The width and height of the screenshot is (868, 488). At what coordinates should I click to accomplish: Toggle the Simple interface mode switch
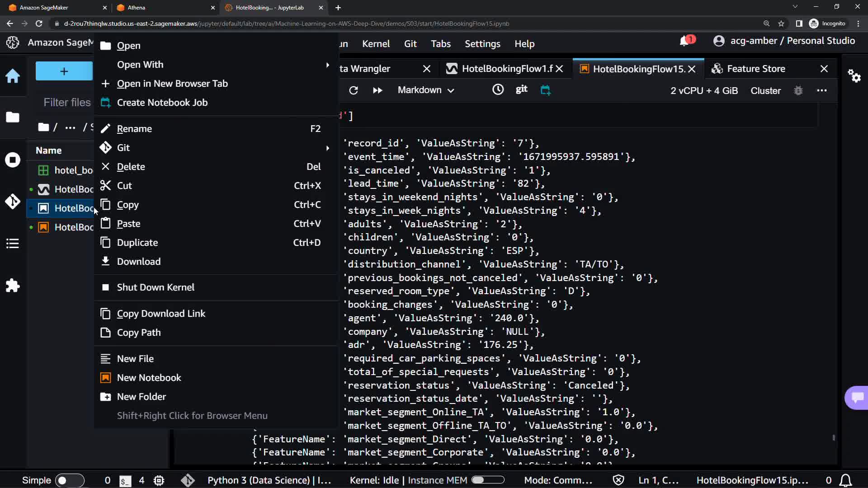(69, 480)
